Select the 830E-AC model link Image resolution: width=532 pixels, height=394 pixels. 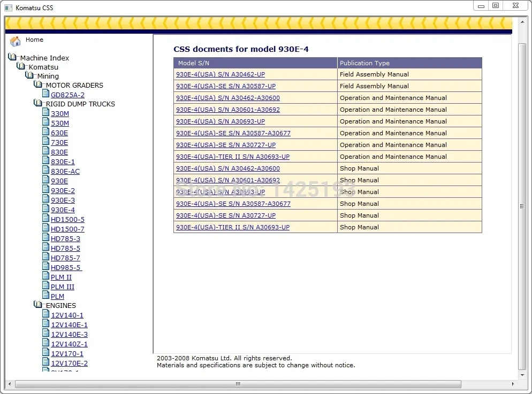65,171
